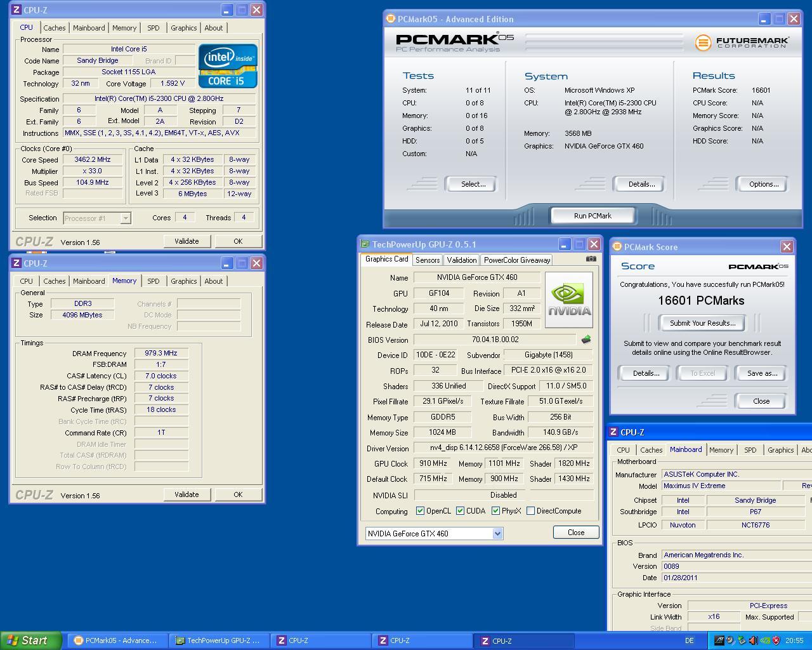The height and width of the screenshot is (650, 812).
Task: Click the PCMark Score title bar icon
Action: [617, 247]
